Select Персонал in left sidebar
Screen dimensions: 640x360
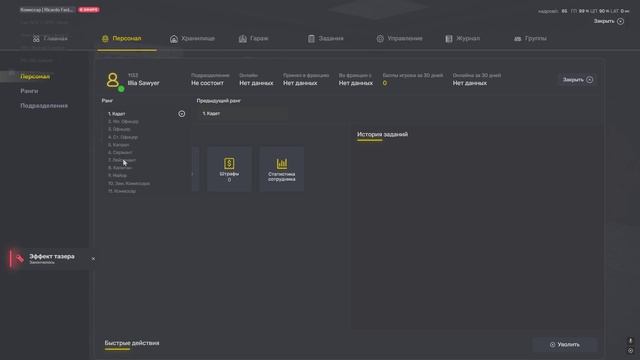(x=35, y=77)
